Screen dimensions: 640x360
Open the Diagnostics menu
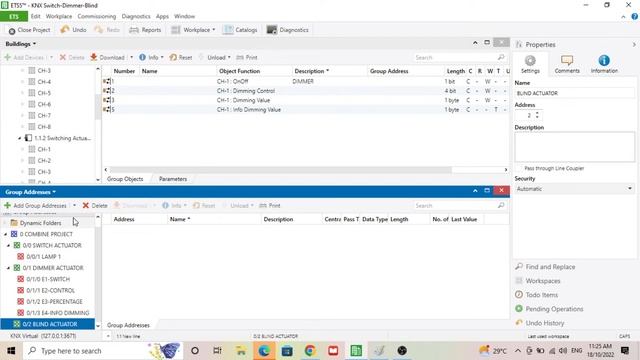click(136, 16)
